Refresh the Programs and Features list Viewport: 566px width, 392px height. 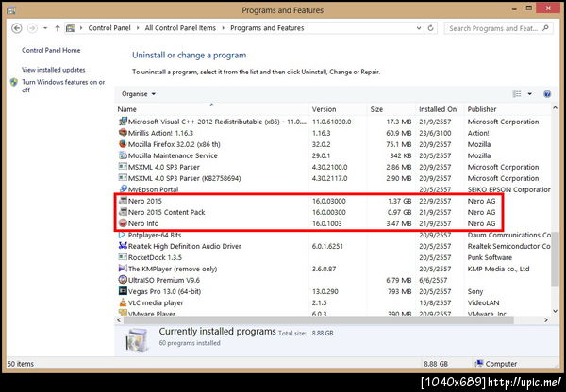(431, 28)
